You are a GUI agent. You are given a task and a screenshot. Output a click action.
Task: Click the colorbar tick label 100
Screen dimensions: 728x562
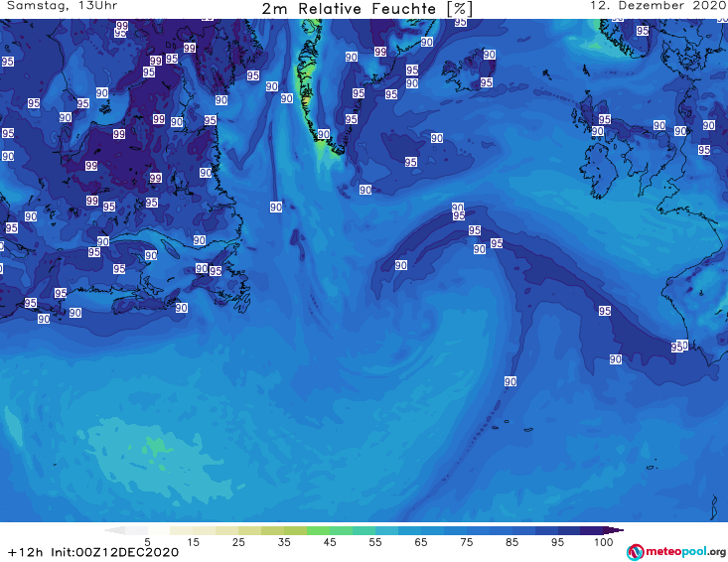[x=604, y=542]
